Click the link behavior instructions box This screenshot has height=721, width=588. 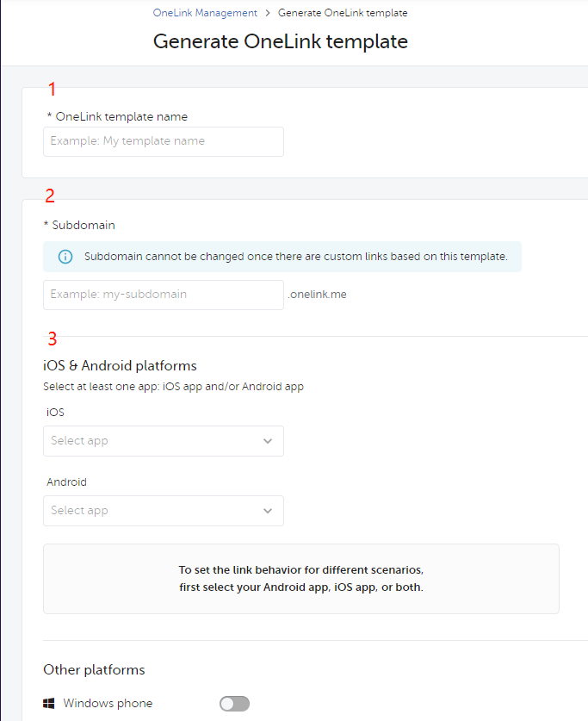(301, 579)
